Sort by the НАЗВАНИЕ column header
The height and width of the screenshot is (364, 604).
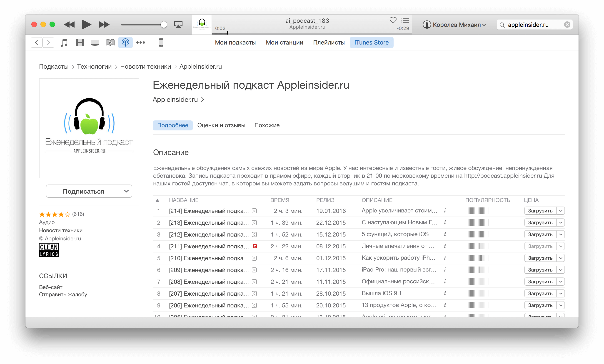(x=184, y=200)
